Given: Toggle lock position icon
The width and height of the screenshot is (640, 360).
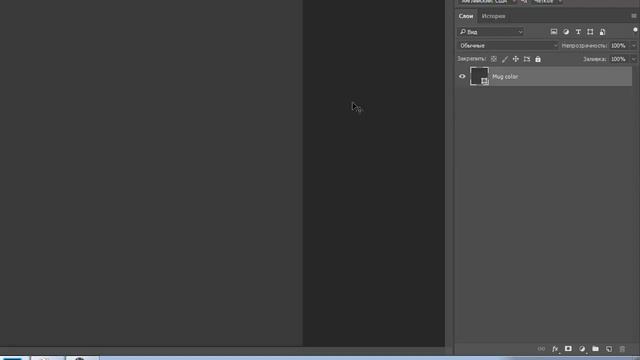Looking at the screenshot, I should 516,59.
